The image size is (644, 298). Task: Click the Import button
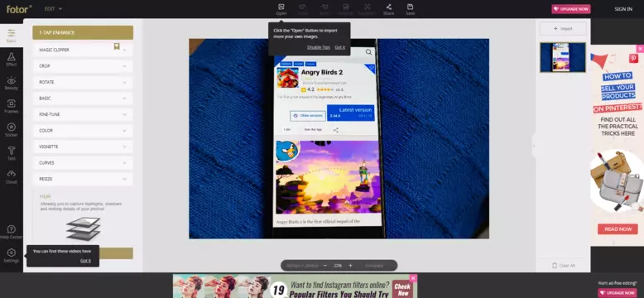(563, 29)
